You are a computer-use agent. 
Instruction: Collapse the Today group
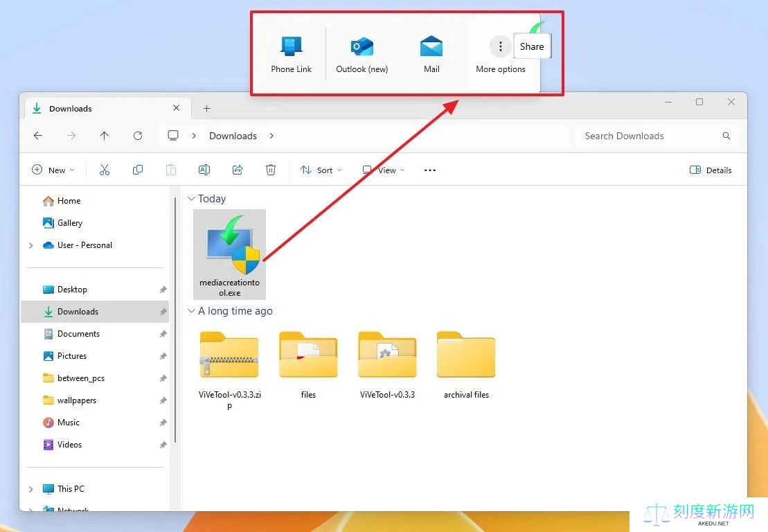(x=191, y=199)
